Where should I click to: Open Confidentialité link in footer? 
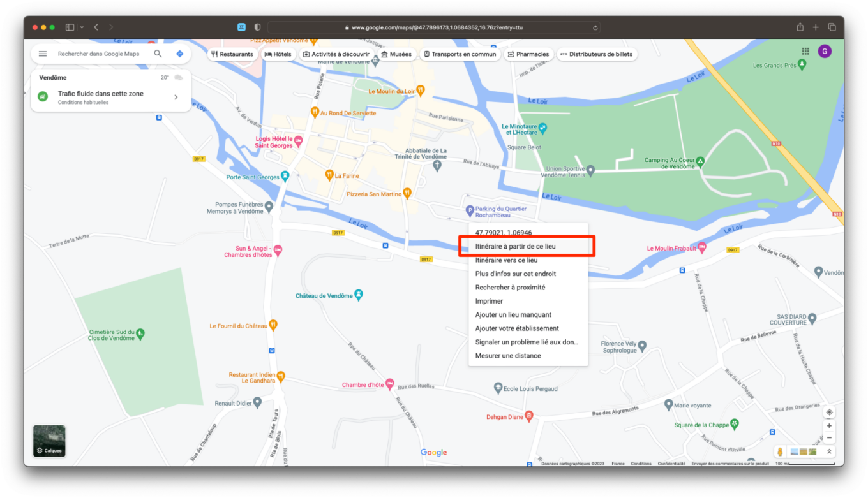click(x=671, y=464)
